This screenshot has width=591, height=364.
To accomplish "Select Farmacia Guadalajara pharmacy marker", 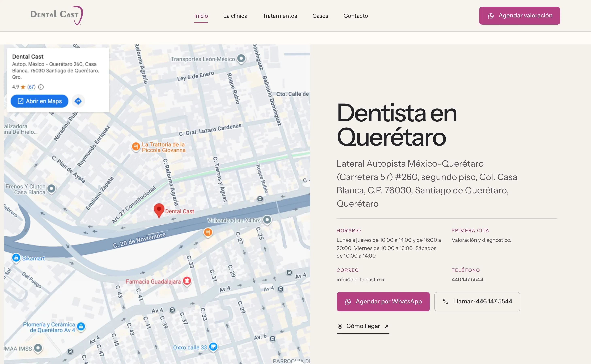I will pyautogui.click(x=187, y=281).
